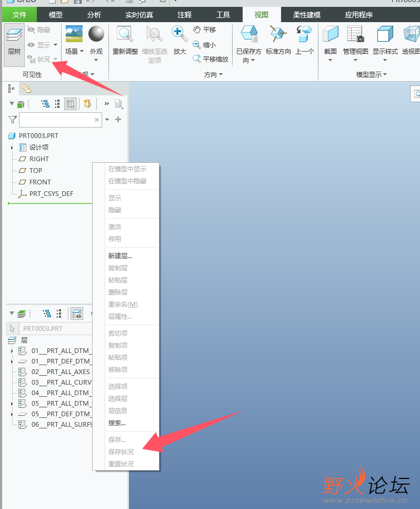420x509 pixels.
Task: Click the Standard Orientation icon (标准方向)
Action: (278, 34)
